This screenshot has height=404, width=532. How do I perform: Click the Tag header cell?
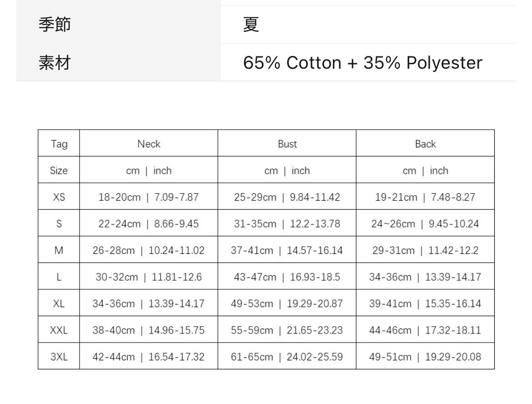click(59, 144)
